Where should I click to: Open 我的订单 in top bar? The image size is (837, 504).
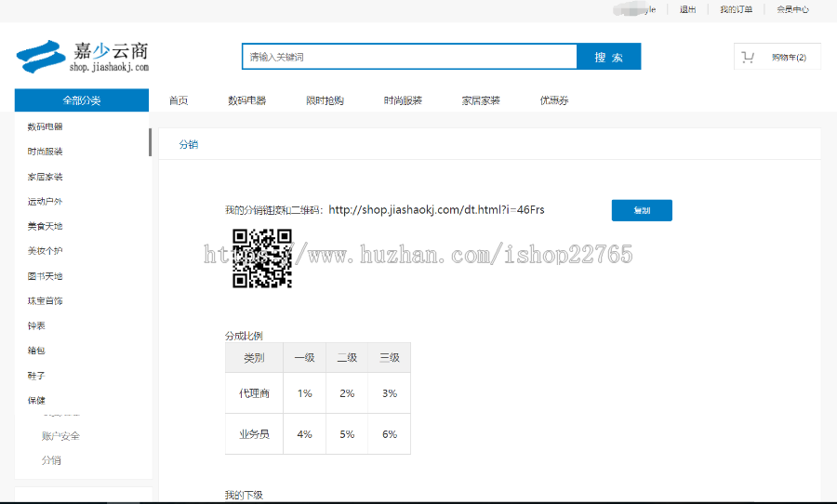pos(737,9)
